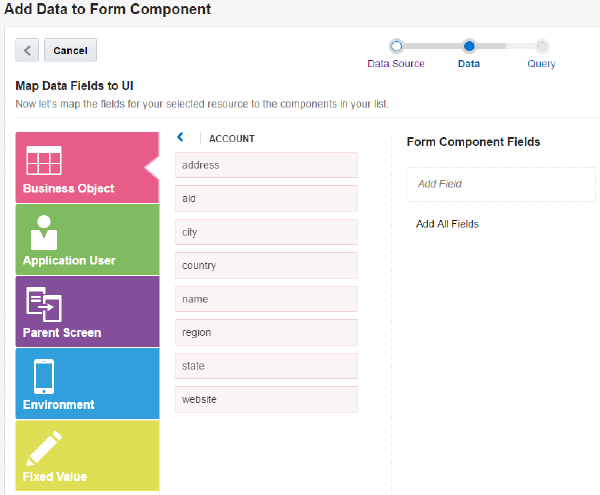Viewport: 600px width, 495px height.
Task: Click the Fixed Value pencil icon
Action: tap(44, 448)
